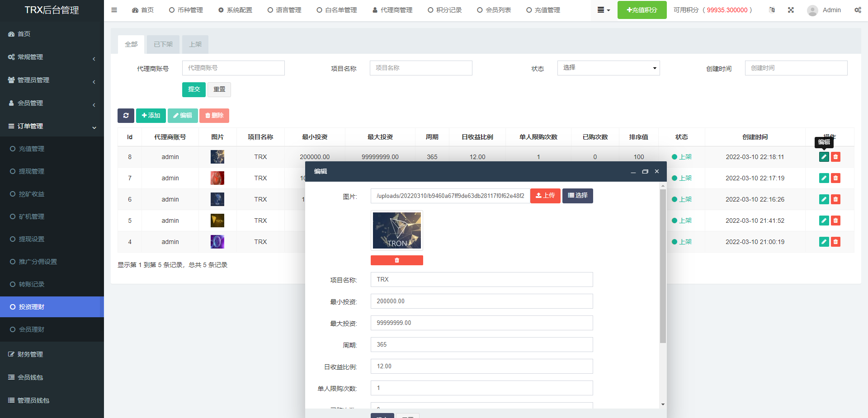Click the red delete icon for row 7
The image size is (868, 418).
[835, 178]
